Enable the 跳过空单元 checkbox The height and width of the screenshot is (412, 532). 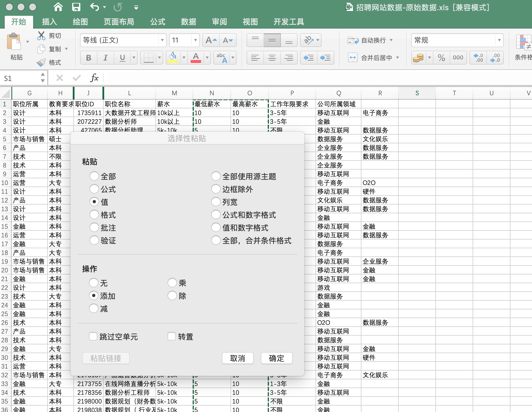coord(93,337)
